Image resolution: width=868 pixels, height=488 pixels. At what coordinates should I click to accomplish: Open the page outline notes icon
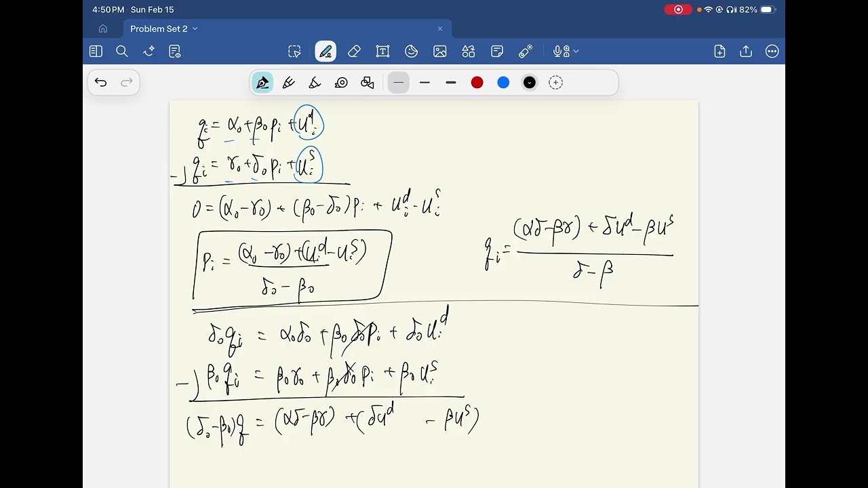coord(175,52)
